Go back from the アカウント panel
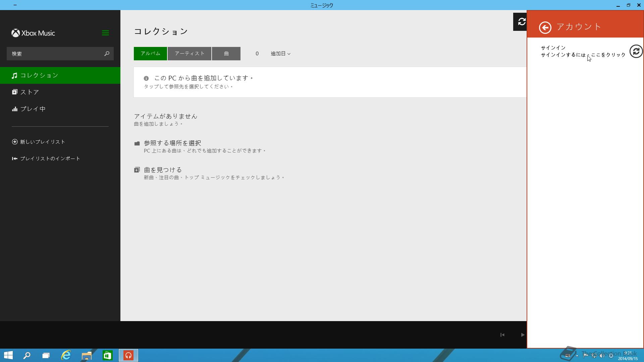 pyautogui.click(x=545, y=27)
